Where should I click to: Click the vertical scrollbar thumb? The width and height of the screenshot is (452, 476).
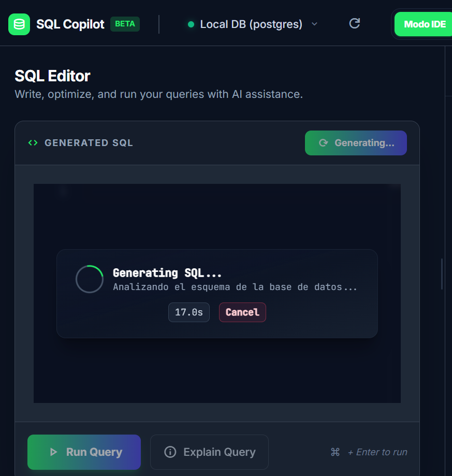tap(442, 273)
